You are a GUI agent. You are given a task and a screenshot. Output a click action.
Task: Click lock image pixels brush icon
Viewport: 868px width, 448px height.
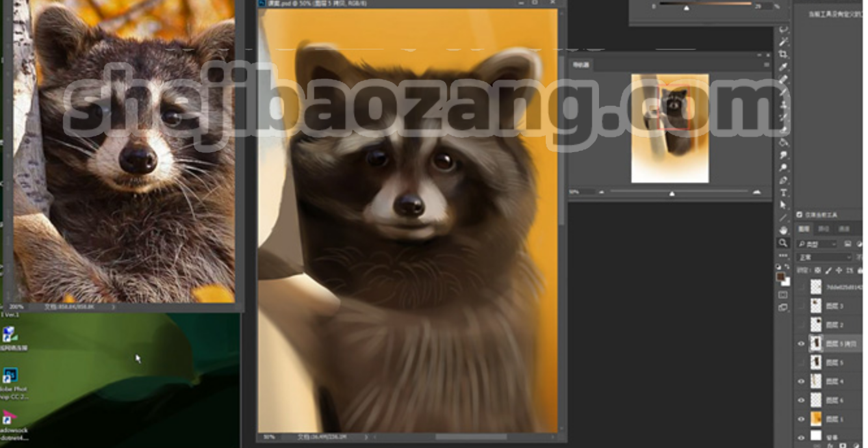828,270
